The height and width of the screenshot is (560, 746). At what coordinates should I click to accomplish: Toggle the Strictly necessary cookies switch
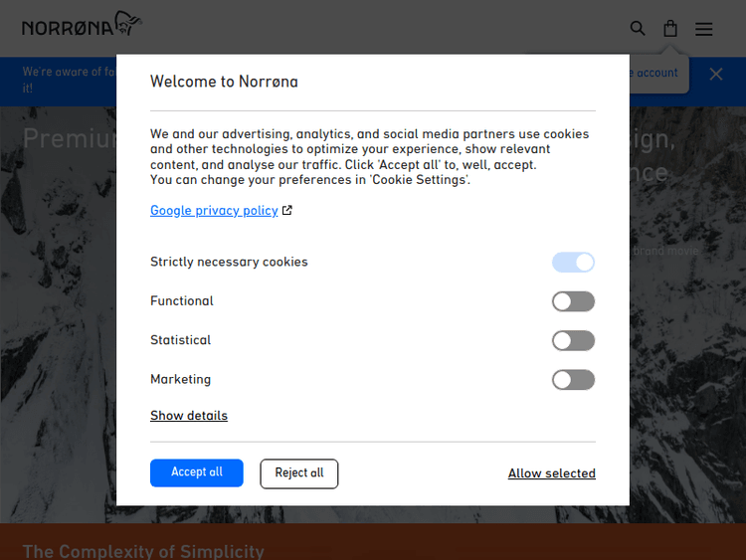click(x=573, y=263)
